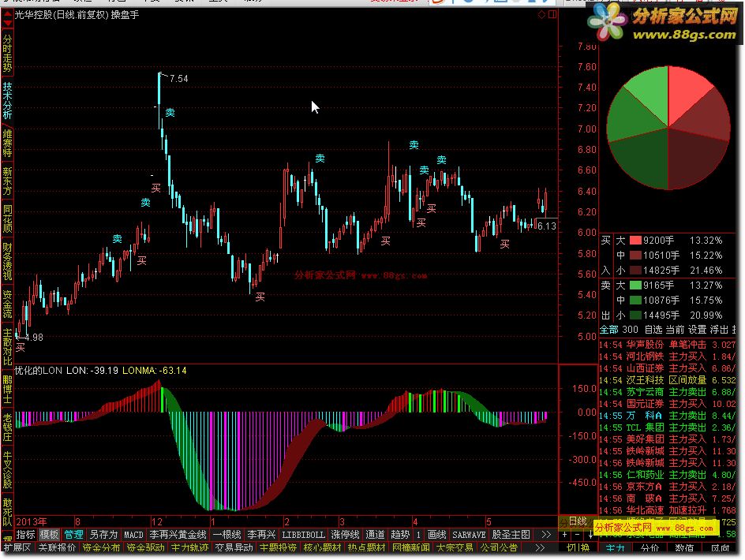The image size is (745, 560).
Task: Click the 模板 tab in indicator bar
Action: (x=49, y=535)
